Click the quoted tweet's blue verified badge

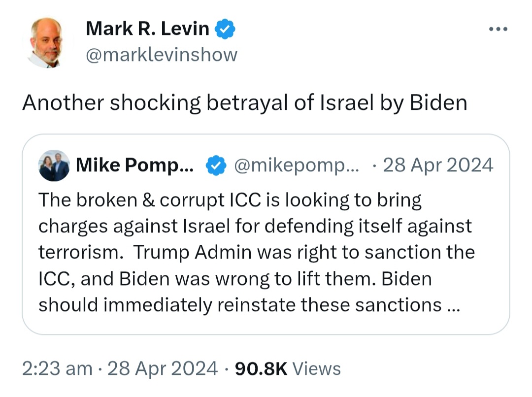tap(216, 165)
